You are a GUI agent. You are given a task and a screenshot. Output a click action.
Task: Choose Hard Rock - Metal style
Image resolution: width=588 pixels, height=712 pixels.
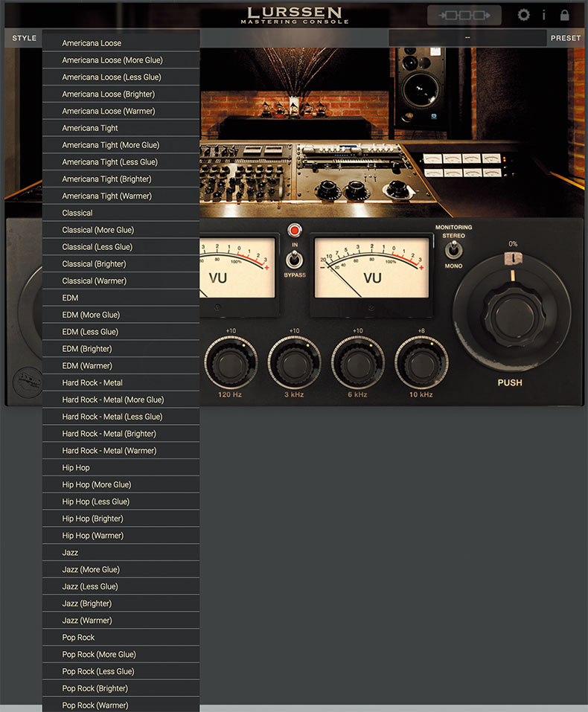point(121,383)
